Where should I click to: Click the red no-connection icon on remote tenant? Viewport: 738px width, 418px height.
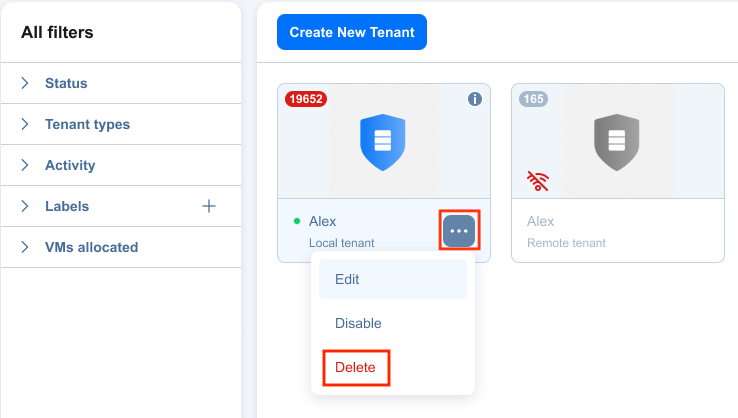[537, 180]
